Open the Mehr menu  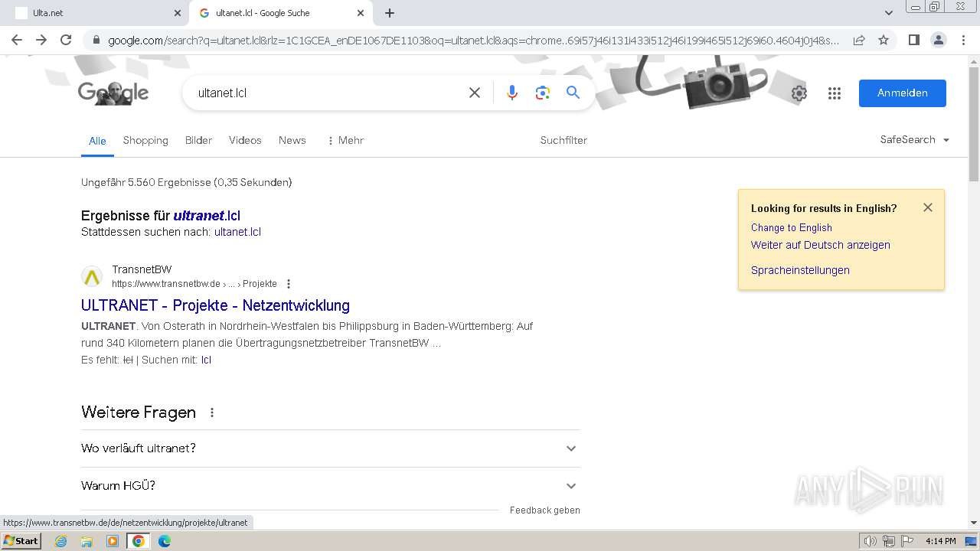point(345,140)
